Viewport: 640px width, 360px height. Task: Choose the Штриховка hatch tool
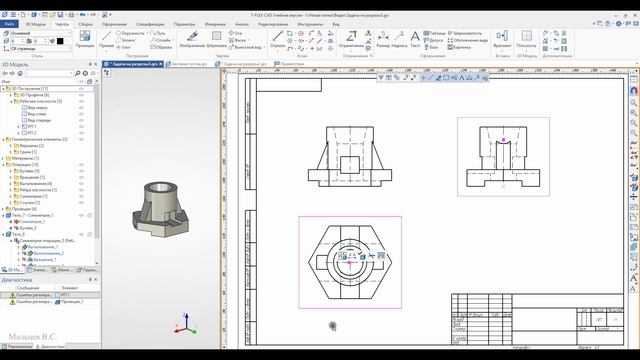pyautogui.click(x=216, y=39)
